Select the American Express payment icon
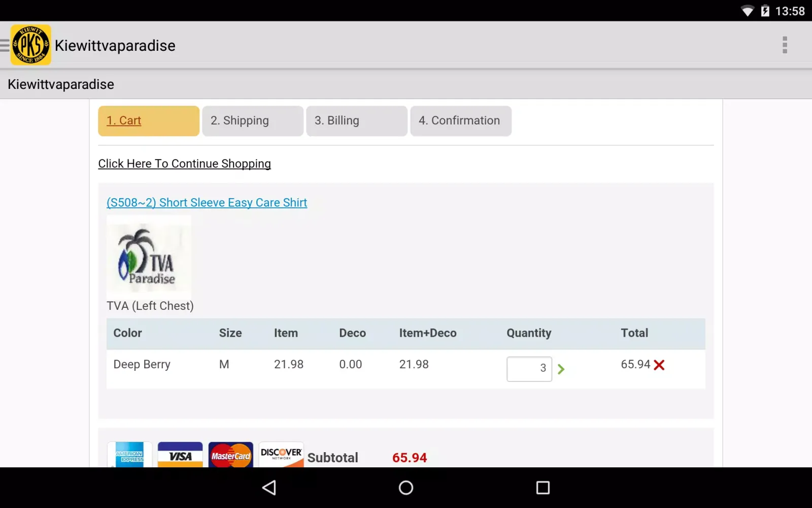This screenshot has height=508, width=812. (x=129, y=455)
